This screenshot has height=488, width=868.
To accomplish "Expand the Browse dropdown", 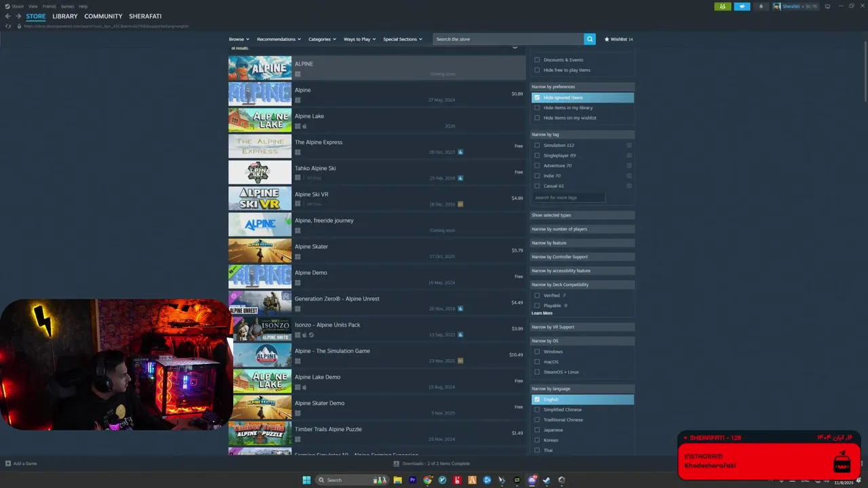I will [239, 39].
